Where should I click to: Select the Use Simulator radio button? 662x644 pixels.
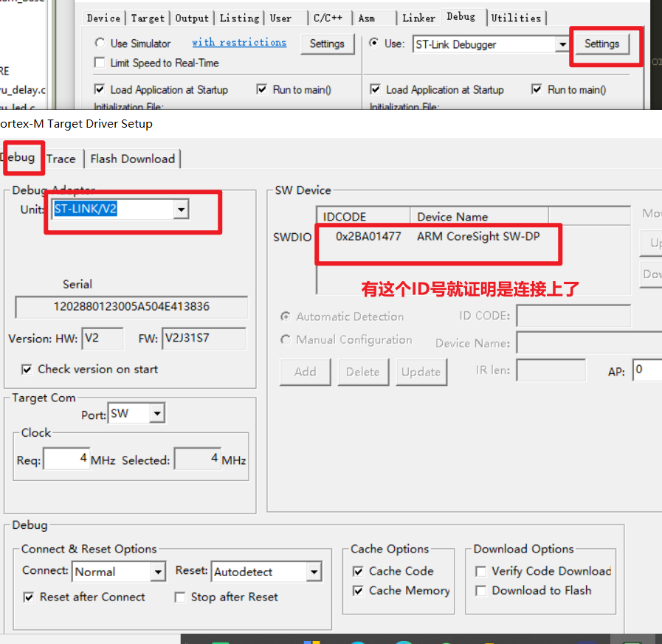tap(100, 43)
